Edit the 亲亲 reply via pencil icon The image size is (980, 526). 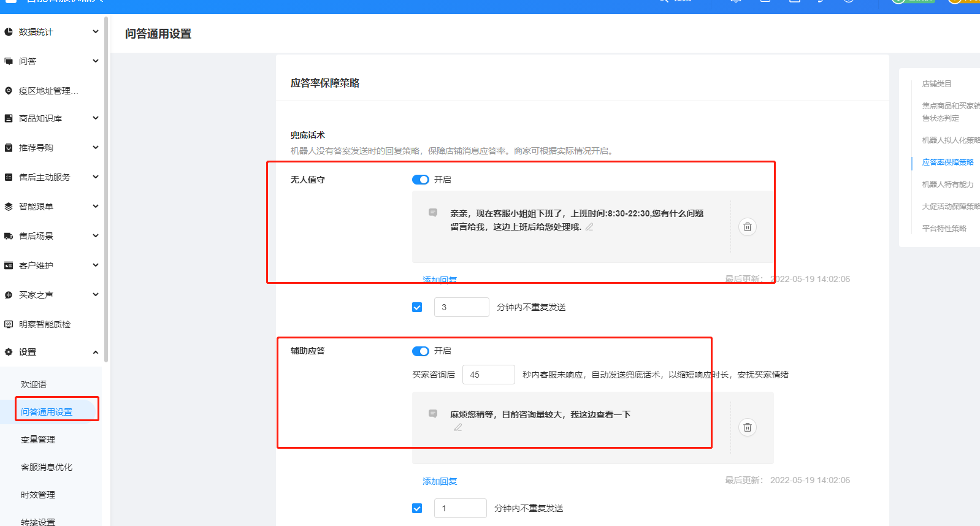(x=589, y=227)
